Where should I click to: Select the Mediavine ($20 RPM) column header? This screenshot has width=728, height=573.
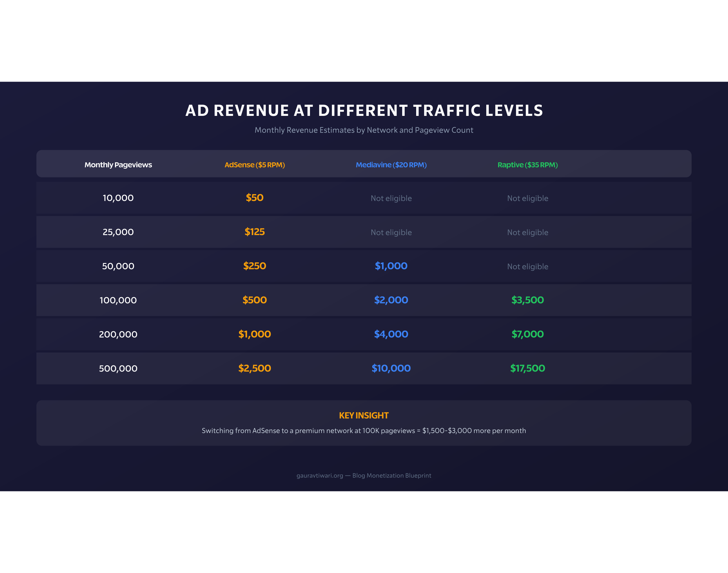coord(391,165)
